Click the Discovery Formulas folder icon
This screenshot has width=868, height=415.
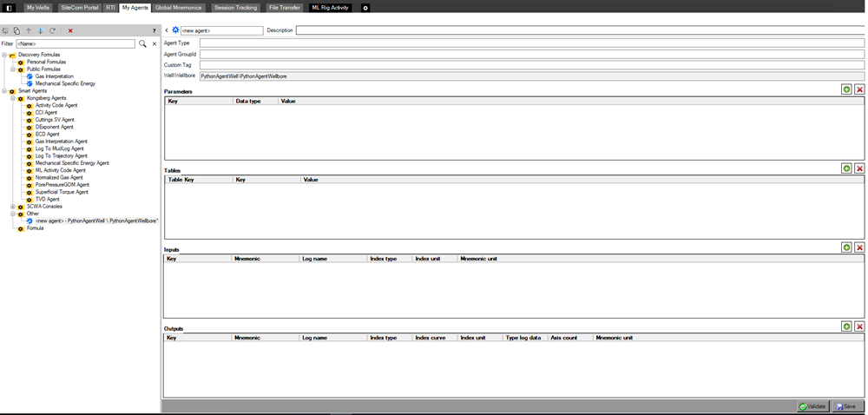[12, 55]
